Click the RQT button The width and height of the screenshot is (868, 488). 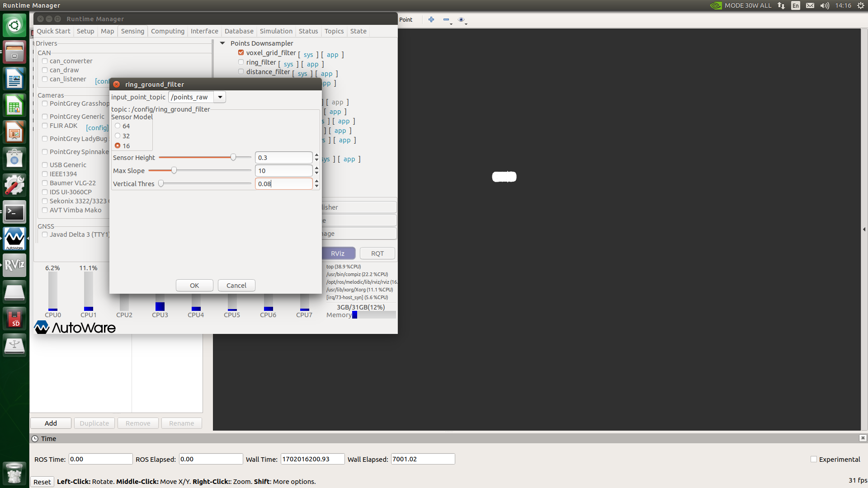pos(377,253)
